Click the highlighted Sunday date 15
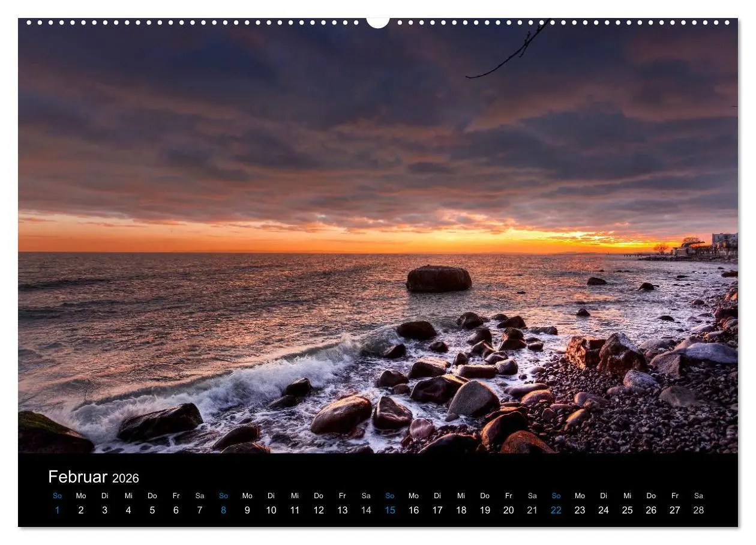 (389, 510)
